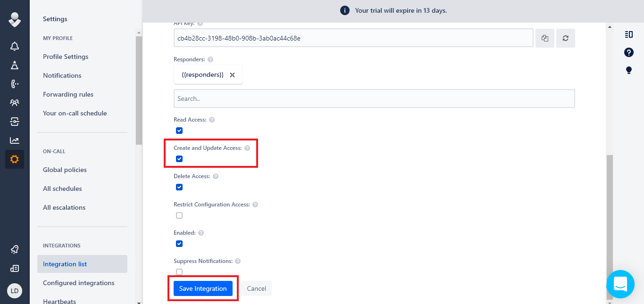Open Profile Settings in the menu
The height and width of the screenshot is (304, 644).
[x=66, y=57]
